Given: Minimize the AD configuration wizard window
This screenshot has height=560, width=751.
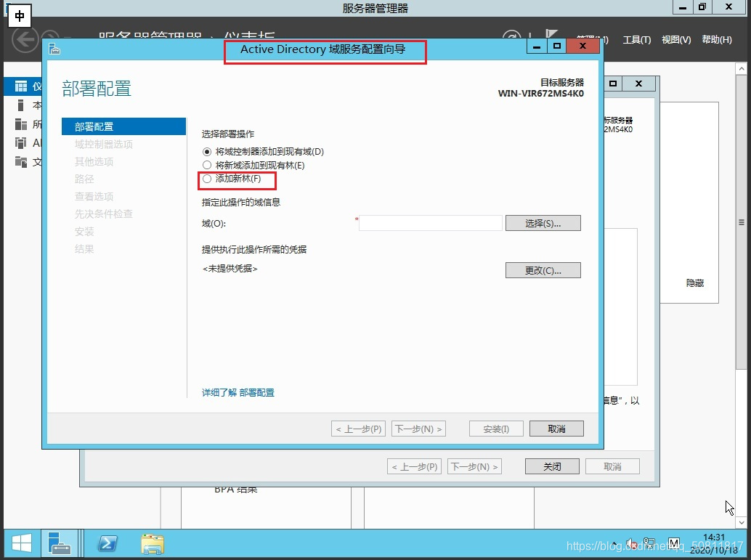Looking at the screenshot, I should point(537,46).
